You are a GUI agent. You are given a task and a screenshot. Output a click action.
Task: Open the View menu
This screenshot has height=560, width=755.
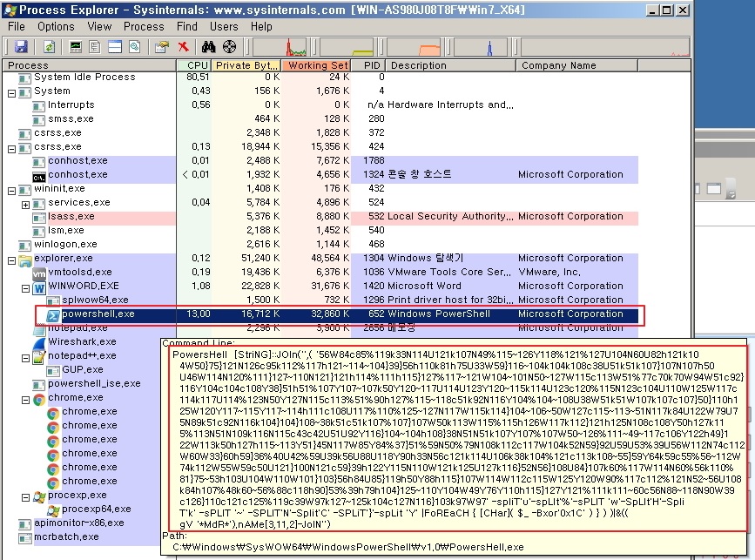(x=99, y=26)
